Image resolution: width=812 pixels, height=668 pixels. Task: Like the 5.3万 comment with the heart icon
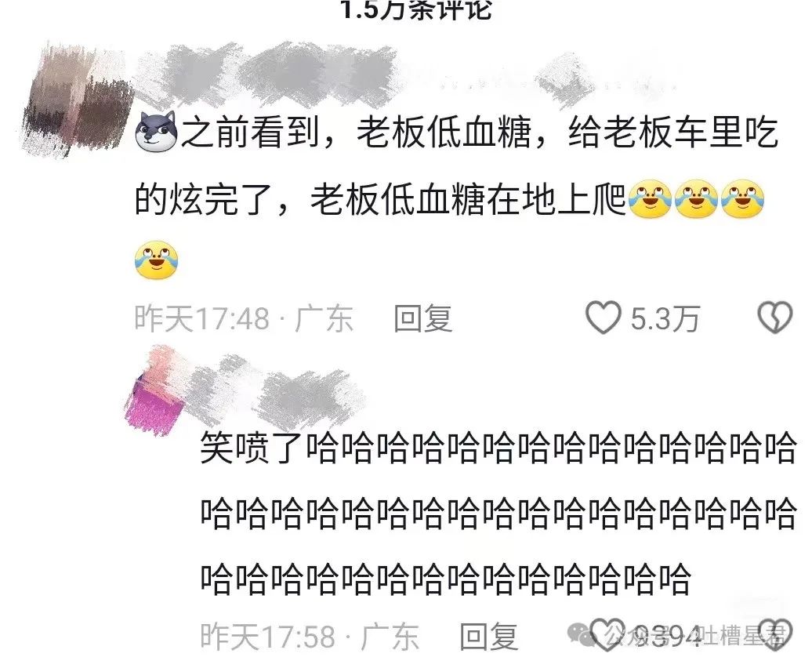[604, 317]
